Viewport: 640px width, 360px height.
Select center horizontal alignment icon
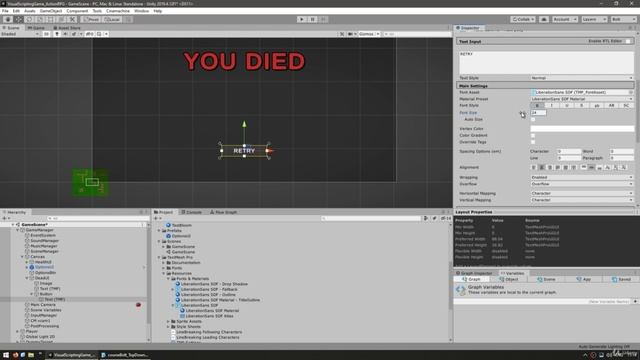pyautogui.click(x=542, y=167)
